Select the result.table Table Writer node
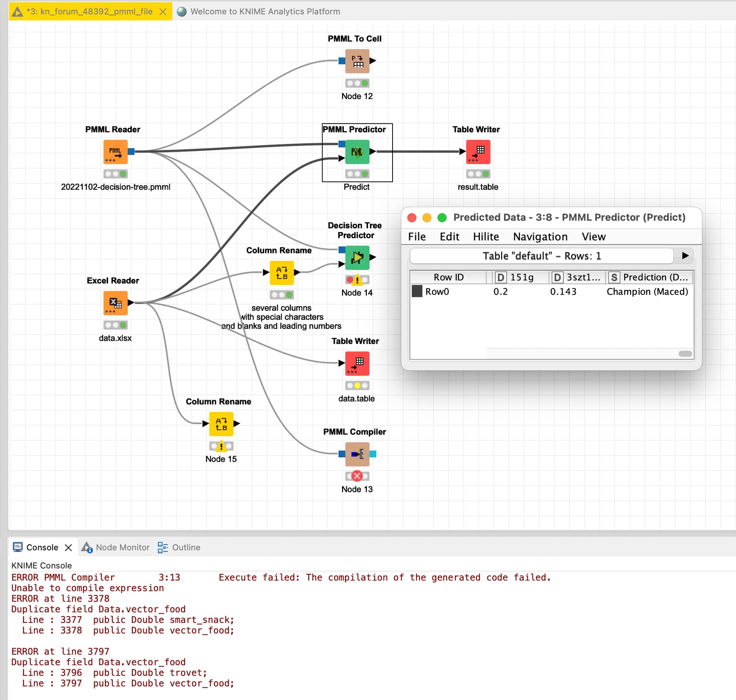The width and height of the screenshot is (736, 700). [478, 152]
